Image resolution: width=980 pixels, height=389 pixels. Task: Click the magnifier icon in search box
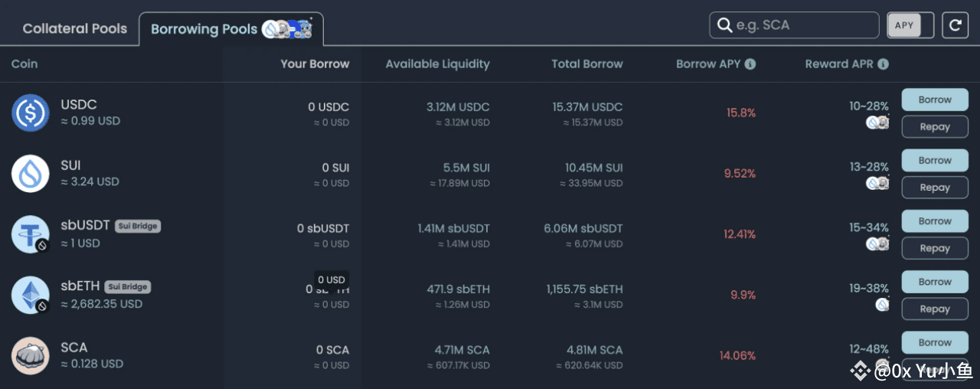pos(724,25)
